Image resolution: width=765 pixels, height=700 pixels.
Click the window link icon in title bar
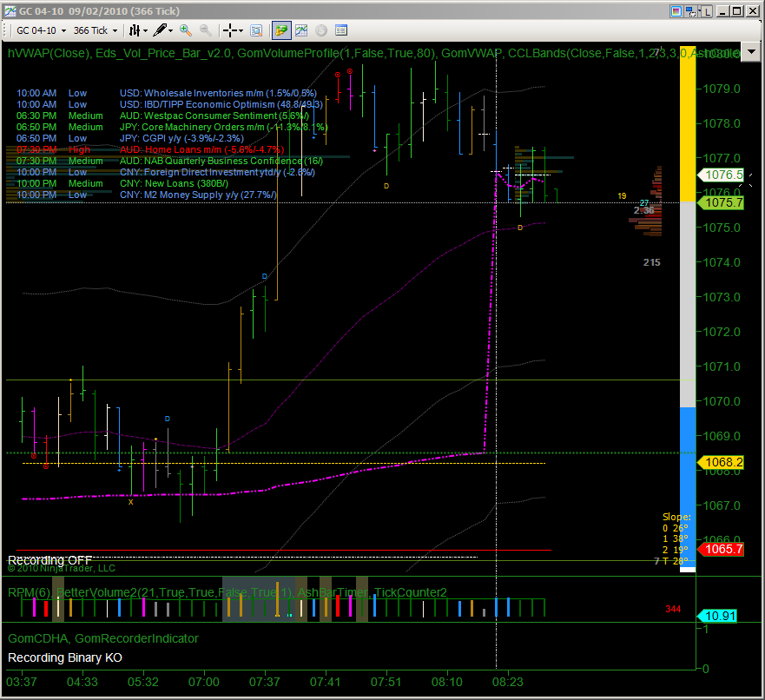click(x=690, y=10)
